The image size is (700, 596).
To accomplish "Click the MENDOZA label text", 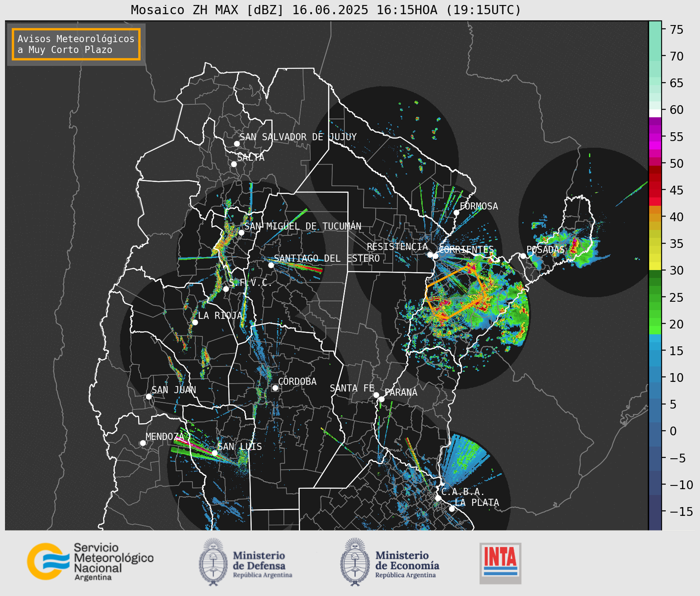I will 165,437.
